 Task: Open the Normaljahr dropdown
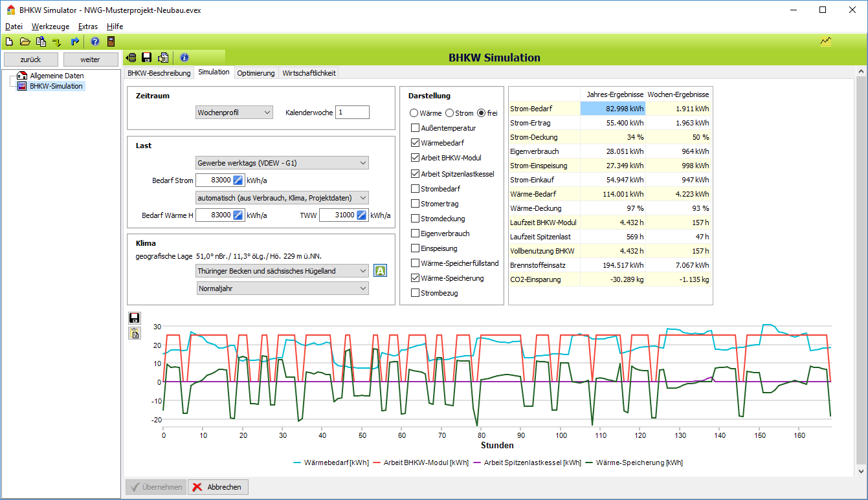(282, 288)
